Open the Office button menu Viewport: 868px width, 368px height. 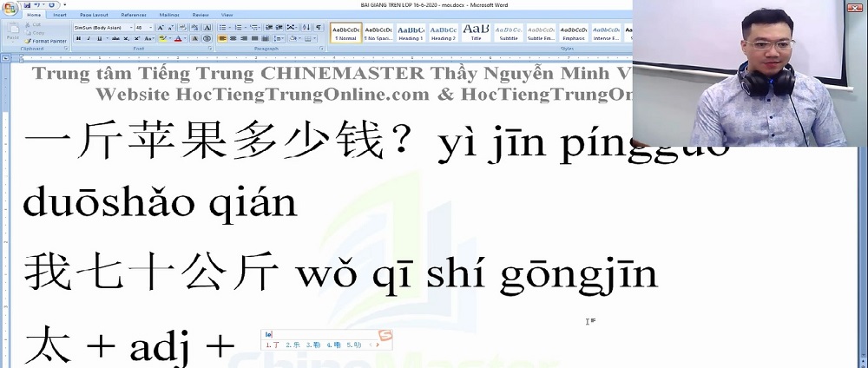(10, 9)
